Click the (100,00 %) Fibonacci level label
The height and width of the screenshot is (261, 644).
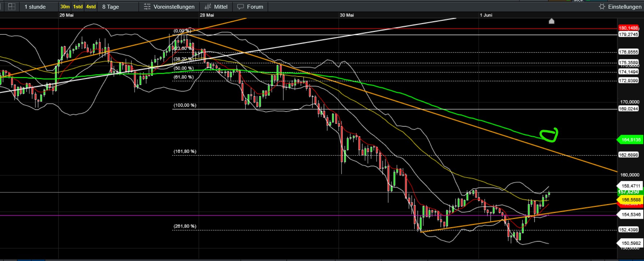(x=185, y=105)
